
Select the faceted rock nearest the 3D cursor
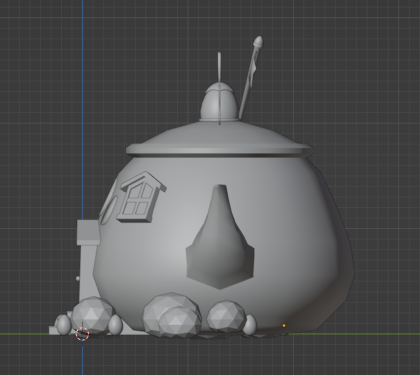point(92,315)
